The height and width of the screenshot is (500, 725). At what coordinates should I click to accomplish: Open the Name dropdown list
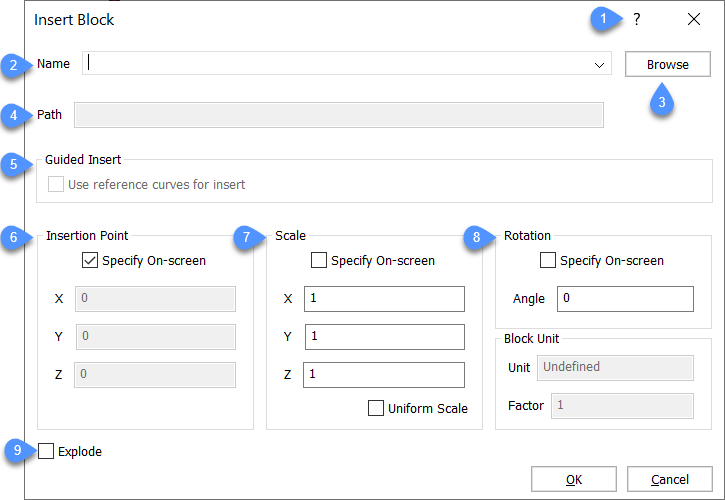599,65
